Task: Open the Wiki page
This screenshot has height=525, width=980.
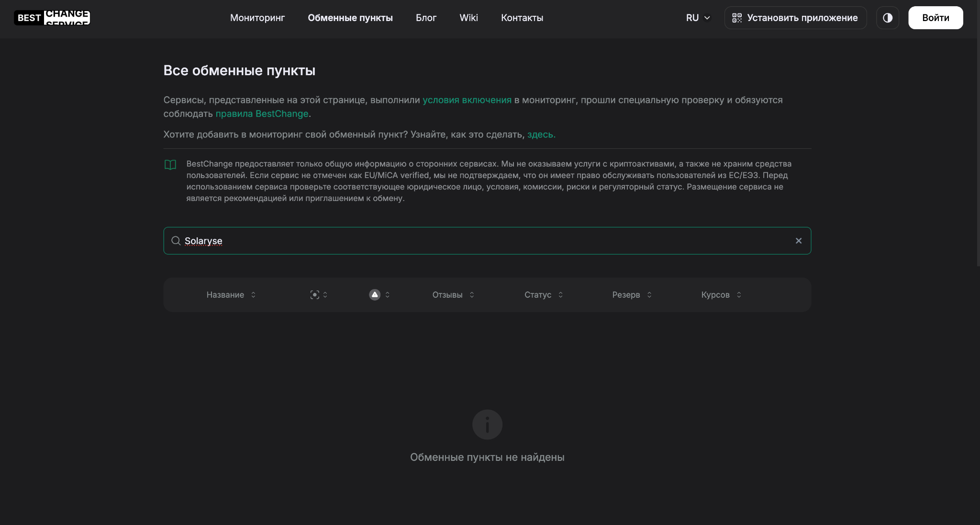Action: point(468,18)
